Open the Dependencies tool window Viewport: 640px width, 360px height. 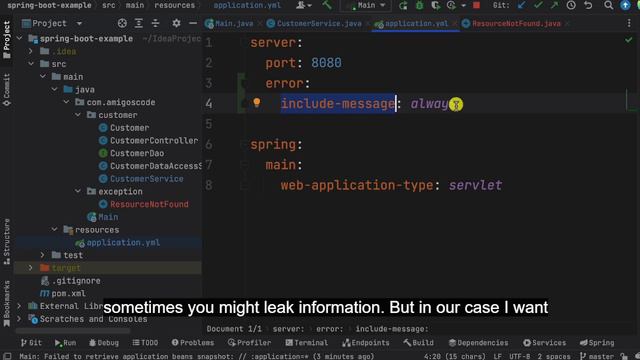478,342
